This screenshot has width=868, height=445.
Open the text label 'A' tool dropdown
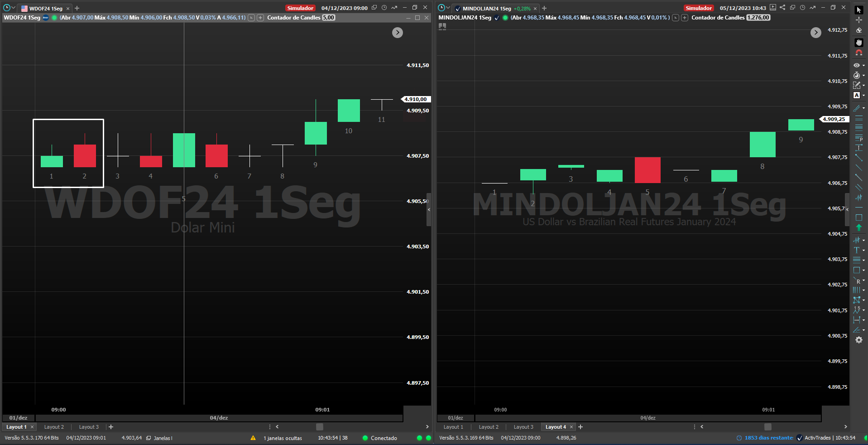coord(863,96)
